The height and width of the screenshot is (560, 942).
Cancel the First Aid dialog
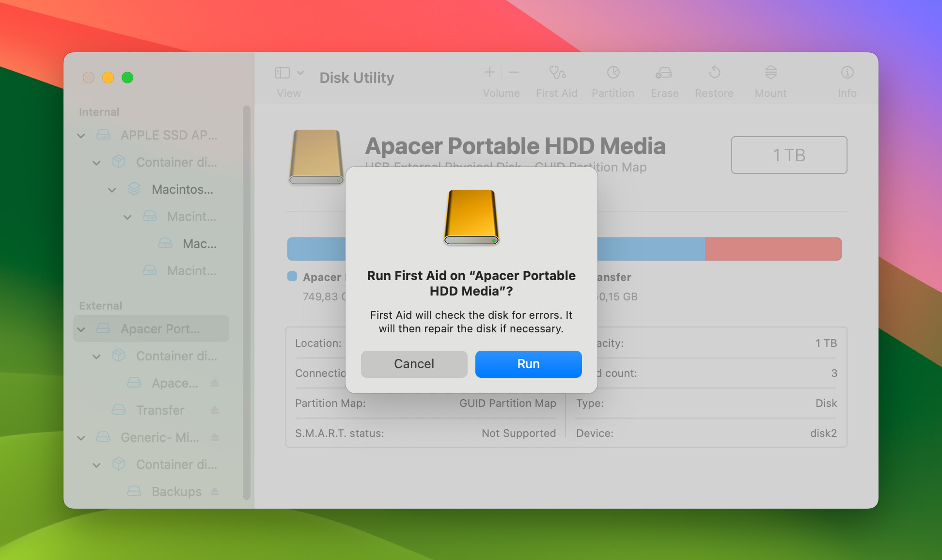tap(414, 363)
